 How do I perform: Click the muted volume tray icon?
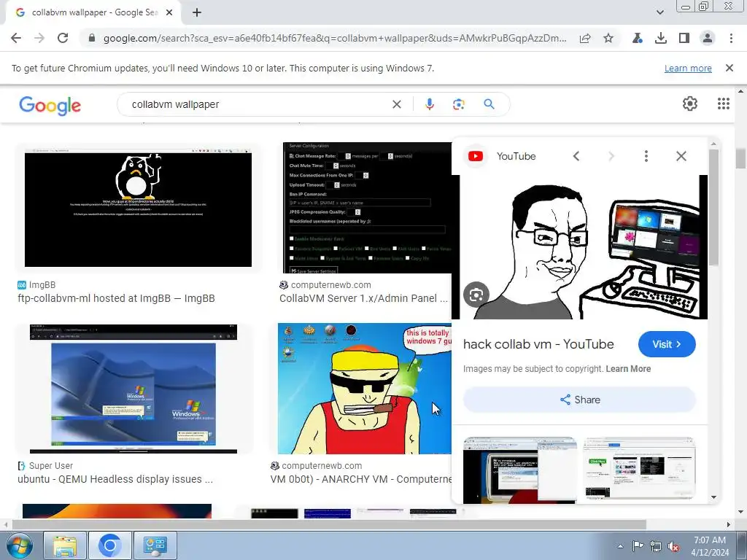point(673,546)
